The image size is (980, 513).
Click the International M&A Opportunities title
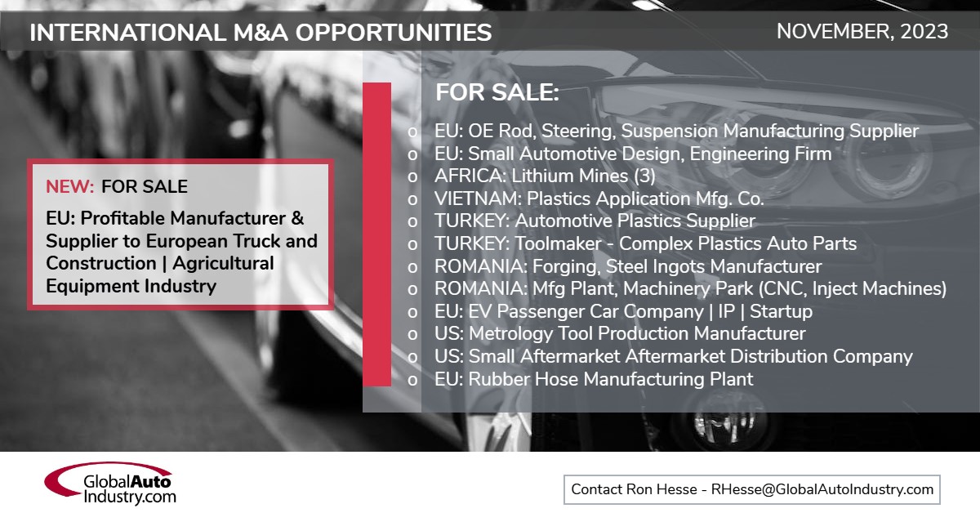pyautogui.click(x=261, y=33)
